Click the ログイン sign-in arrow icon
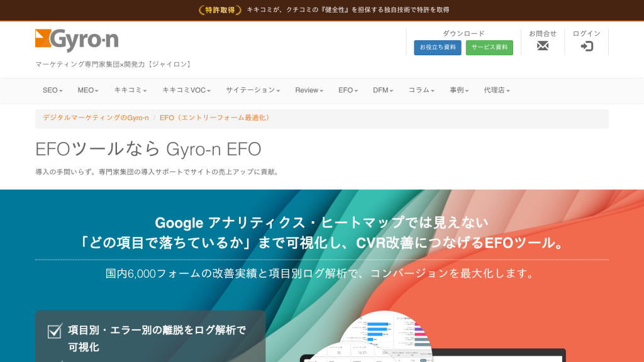 [x=587, y=47]
